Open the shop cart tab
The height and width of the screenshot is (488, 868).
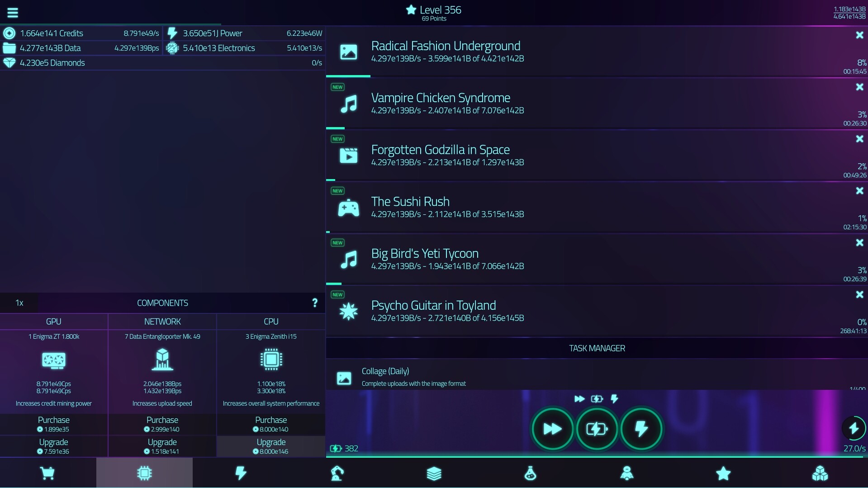(x=48, y=473)
